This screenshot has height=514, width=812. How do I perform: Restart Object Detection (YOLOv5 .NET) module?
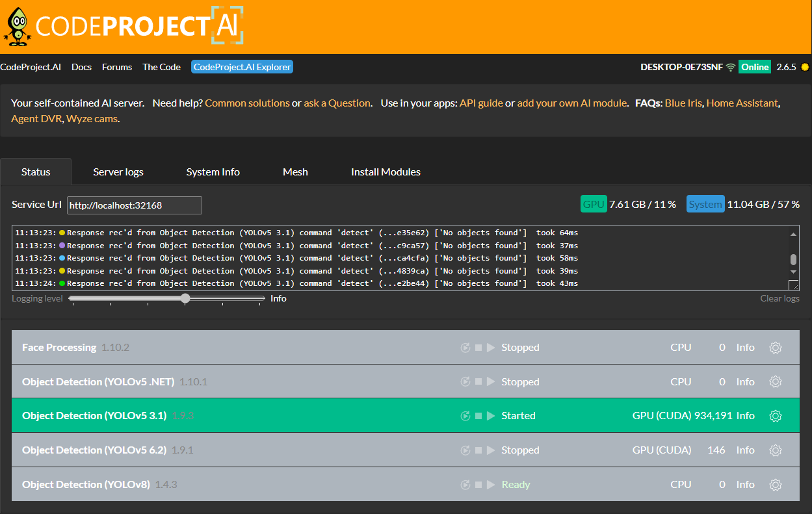[x=465, y=381]
